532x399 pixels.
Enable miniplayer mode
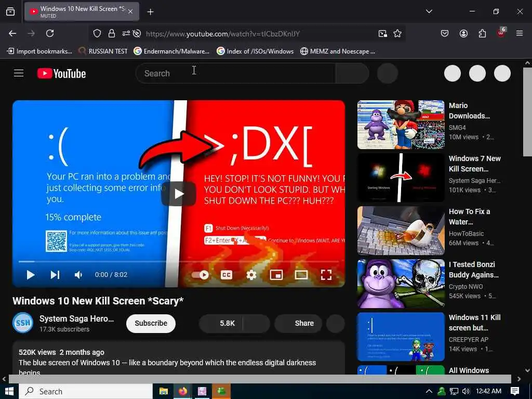(276, 275)
